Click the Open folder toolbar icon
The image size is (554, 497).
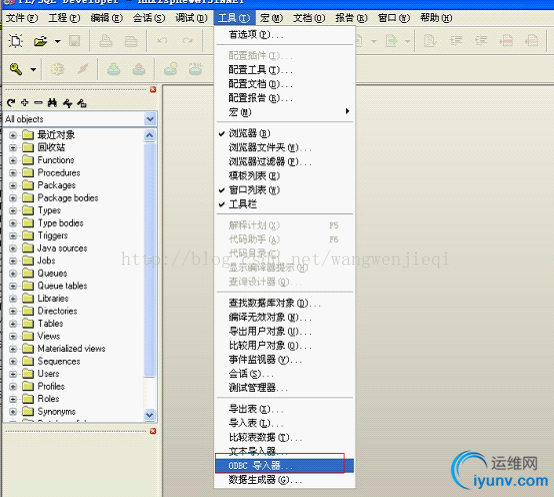[41, 41]
